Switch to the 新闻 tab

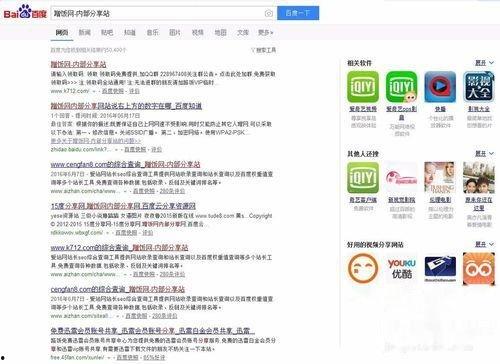(x=84, y=32)
